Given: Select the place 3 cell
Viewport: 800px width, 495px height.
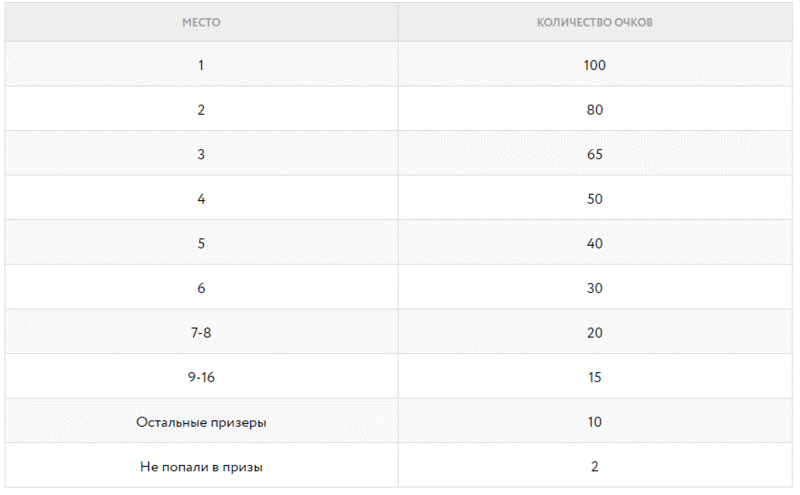Looking at the screenshot, I should [x=201, y=154].
